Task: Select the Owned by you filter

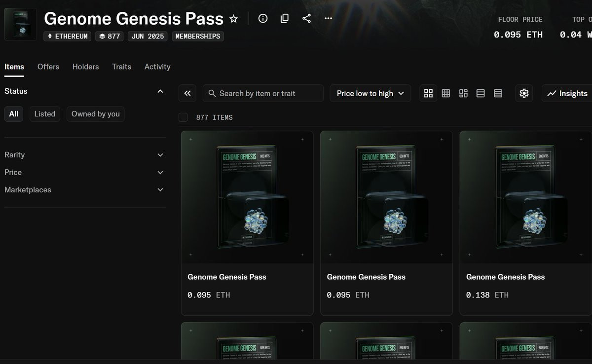Action: [96, 114]
